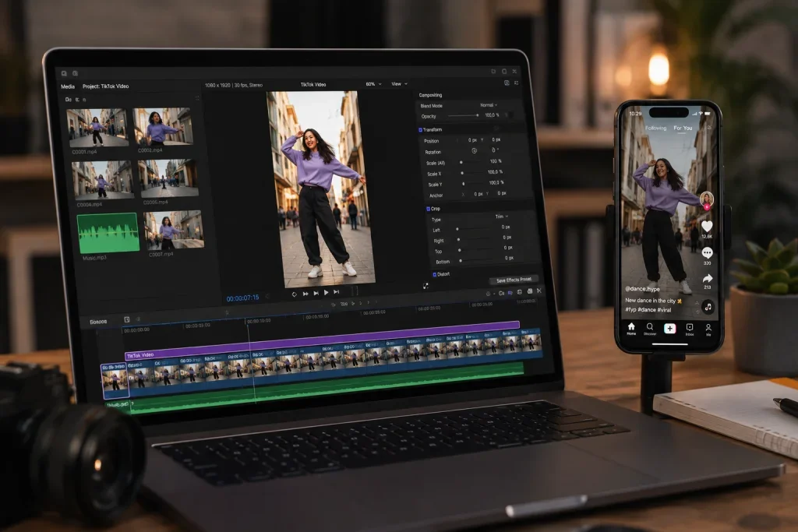
Task: Open the View dropdown above the viewer
Action: 399,84
